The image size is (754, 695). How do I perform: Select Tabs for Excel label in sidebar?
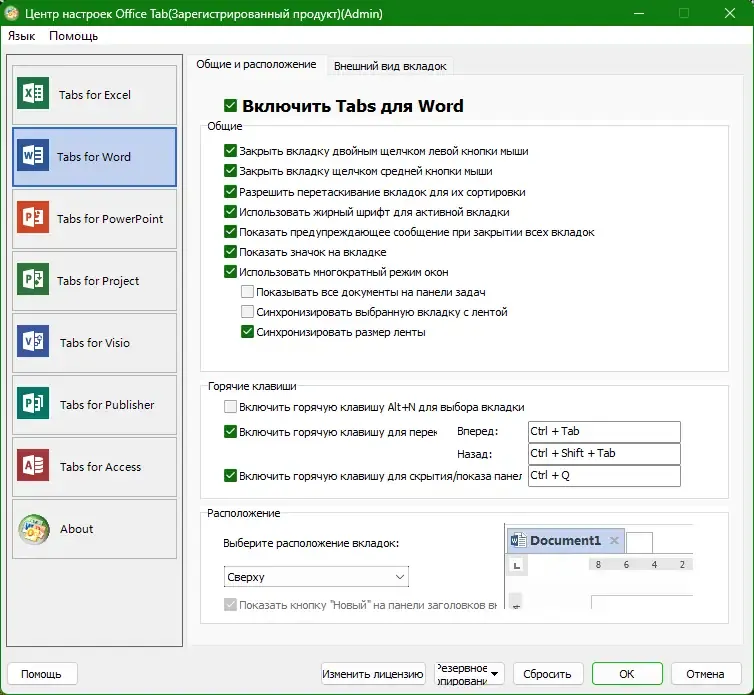coord(95,95)
